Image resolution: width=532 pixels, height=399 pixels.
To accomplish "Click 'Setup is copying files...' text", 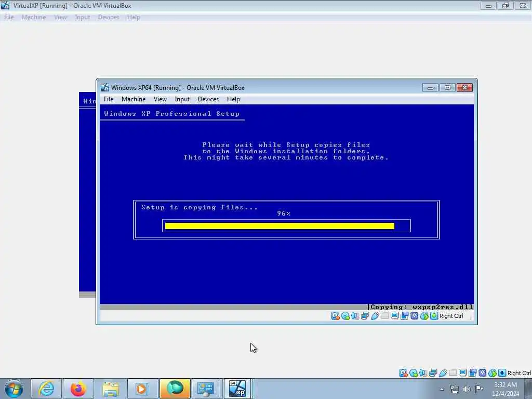I will point(199,207).
